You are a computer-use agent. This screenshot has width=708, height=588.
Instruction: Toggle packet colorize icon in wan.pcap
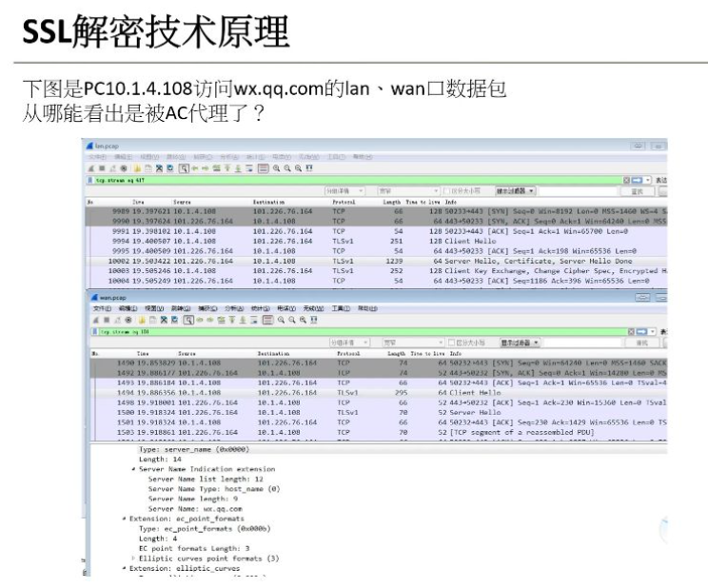click(267, 320)
